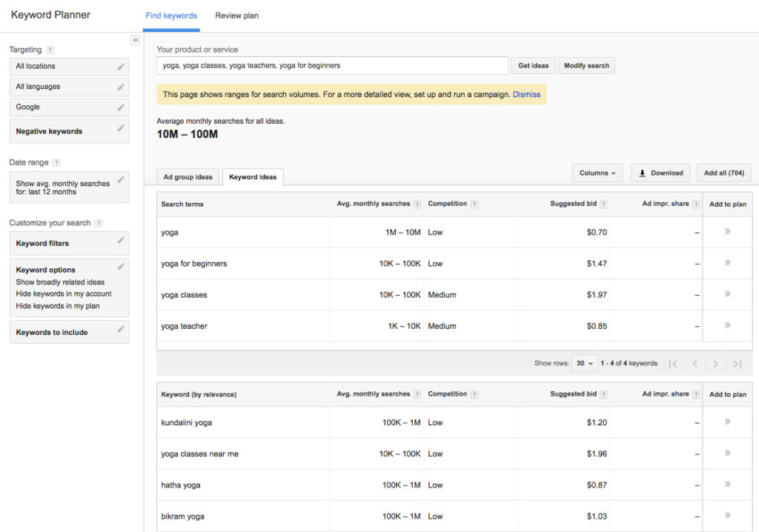The width and height of the screenshot is (759, 532).
Task: Edit All locations pencil icon
Action: (121, 67)
